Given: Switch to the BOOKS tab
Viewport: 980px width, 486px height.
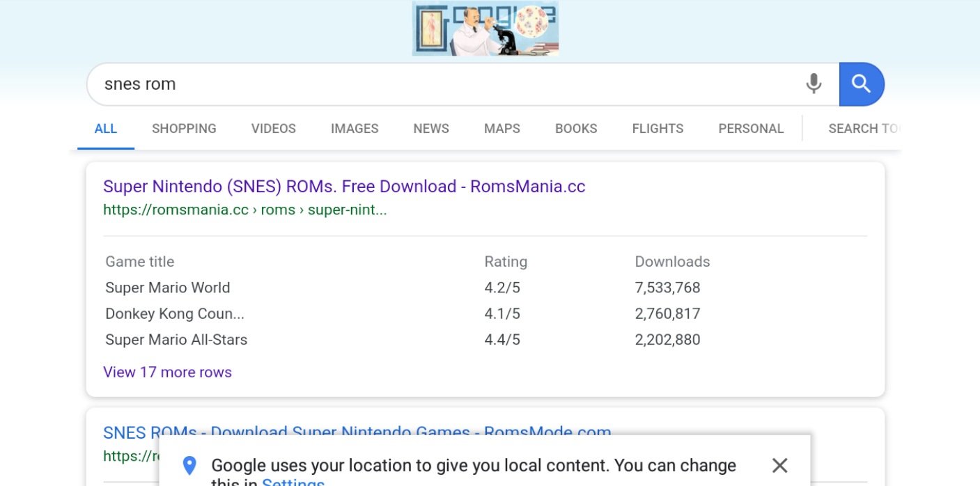Looking at the screenshot, I should 576,129.
